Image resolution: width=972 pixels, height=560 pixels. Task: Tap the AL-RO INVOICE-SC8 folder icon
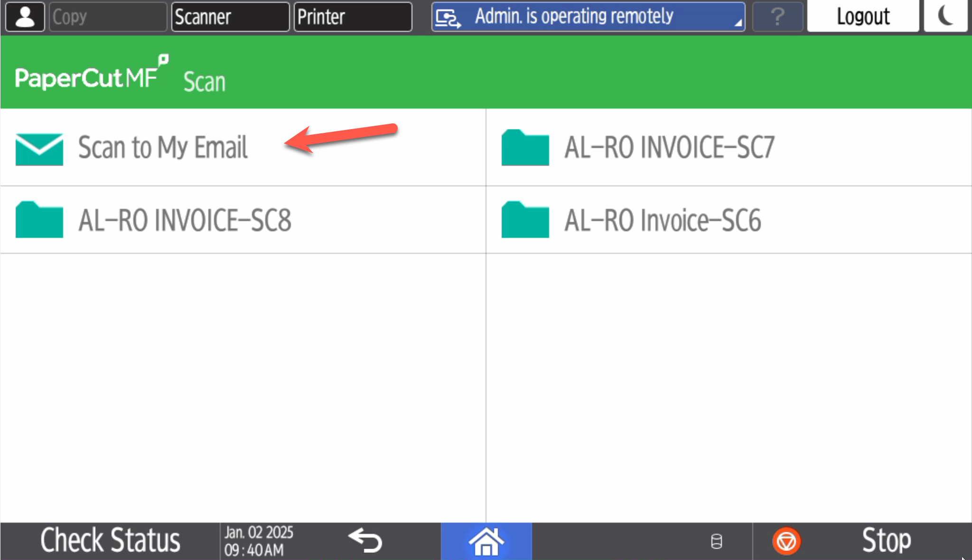click(39, 220)
